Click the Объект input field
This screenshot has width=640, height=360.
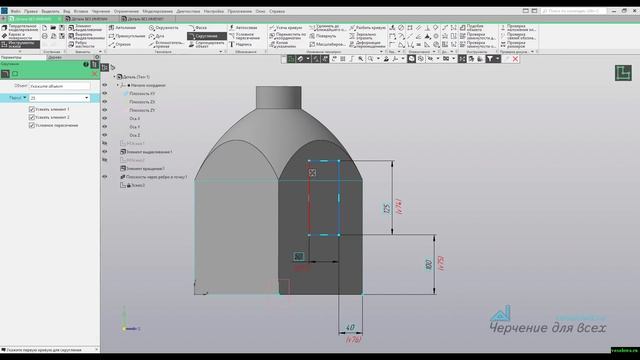[60, 86]
